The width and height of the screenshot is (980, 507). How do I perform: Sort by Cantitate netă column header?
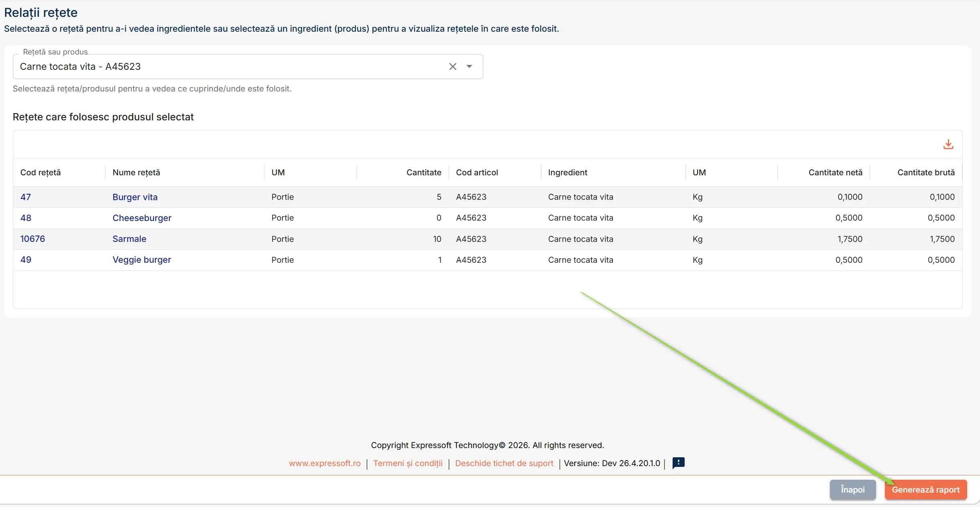(835, 172)
